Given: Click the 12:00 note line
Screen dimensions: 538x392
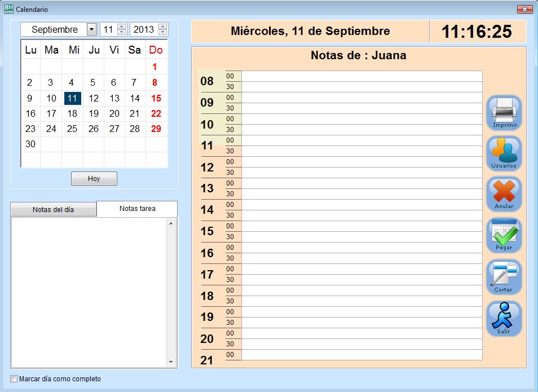Looking at the screenshot, I should (361, 162).
